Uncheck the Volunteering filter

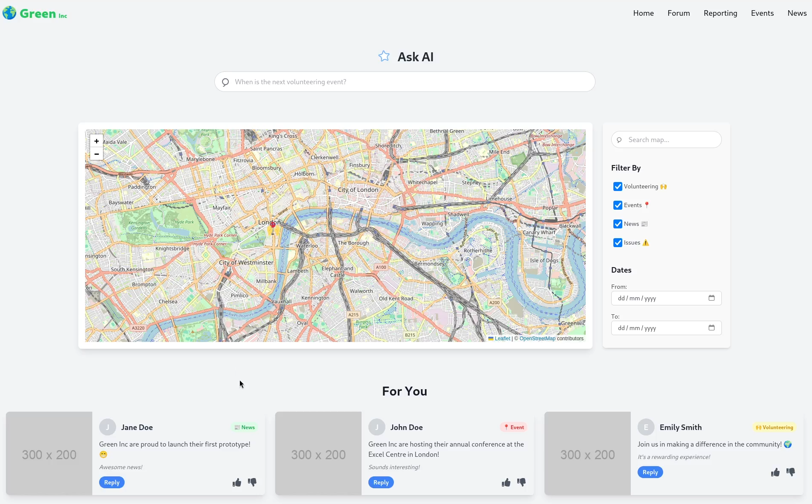pyautogui.click(x=618, y=187)
